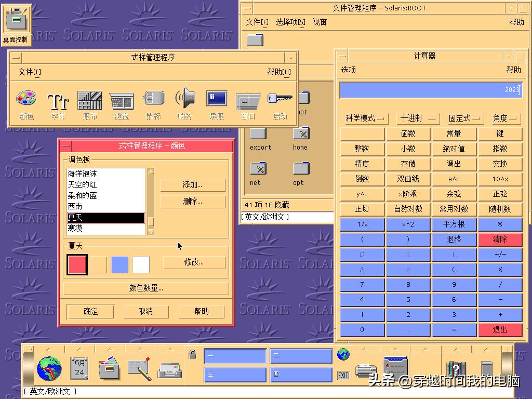Expand the subpanel arrow above the mail icon
Viewport: 532px width, 399px height.
coord(170,349)
